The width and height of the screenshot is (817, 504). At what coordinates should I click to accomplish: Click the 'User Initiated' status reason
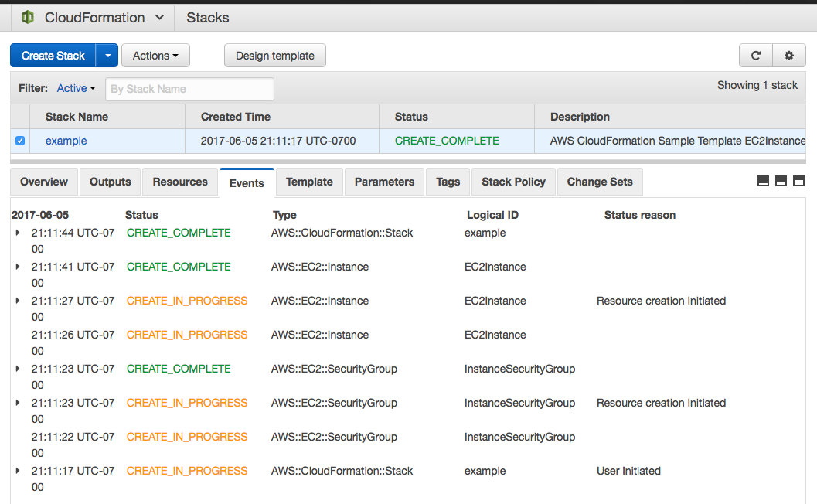click(628, 471)
